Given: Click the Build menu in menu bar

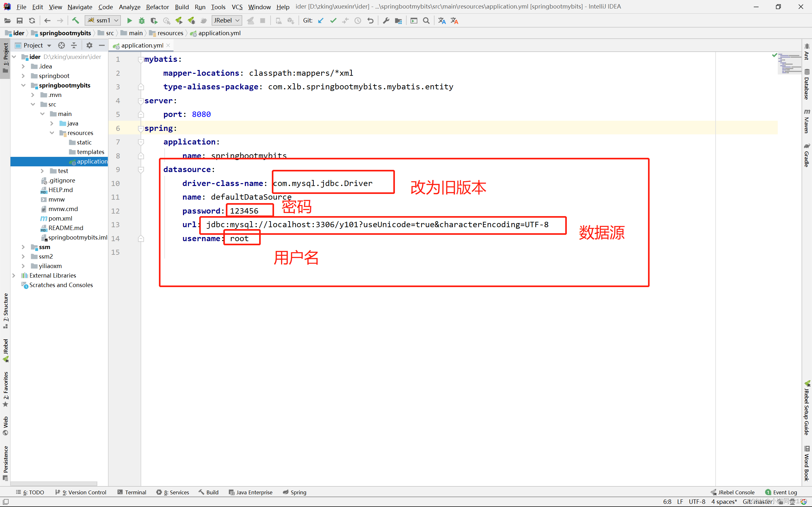Looking at the screenshot, I should (x=182, y=6).
